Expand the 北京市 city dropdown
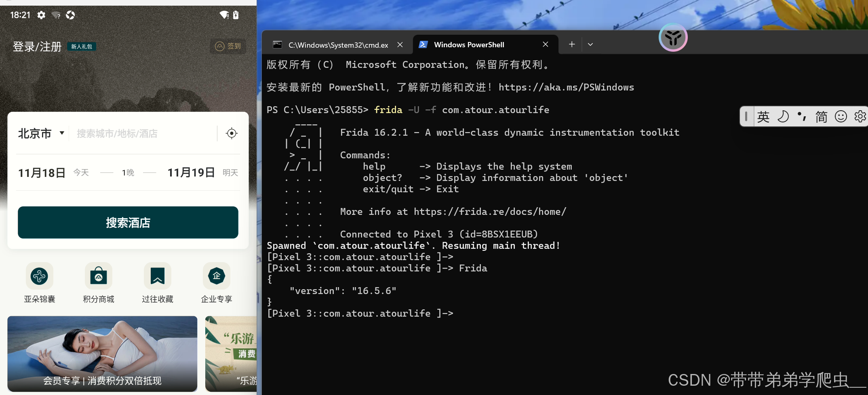The height and width of the screenshot is (395, 868). (x=41, y=133)
